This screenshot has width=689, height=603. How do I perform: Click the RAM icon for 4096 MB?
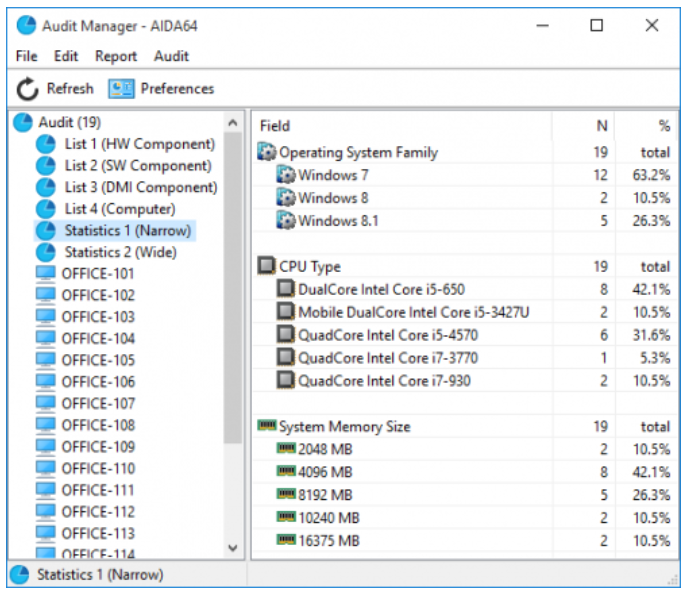(x=286, y=471)
